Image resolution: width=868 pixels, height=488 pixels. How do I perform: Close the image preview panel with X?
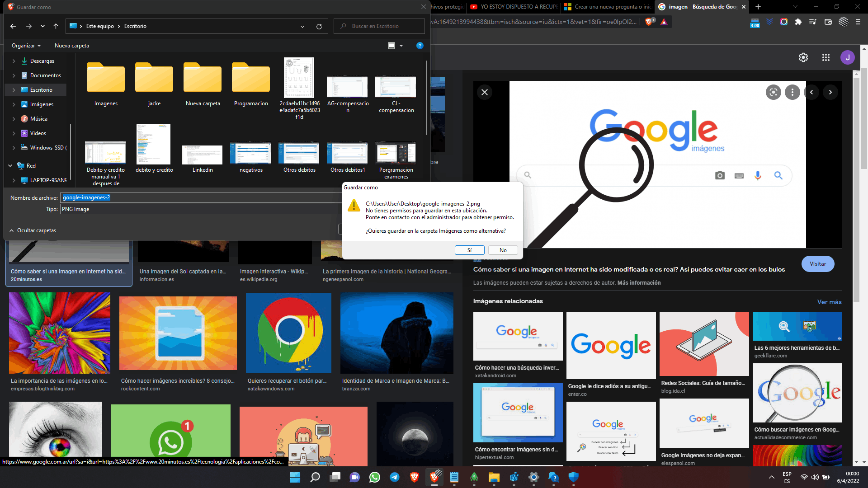[484, 92]
